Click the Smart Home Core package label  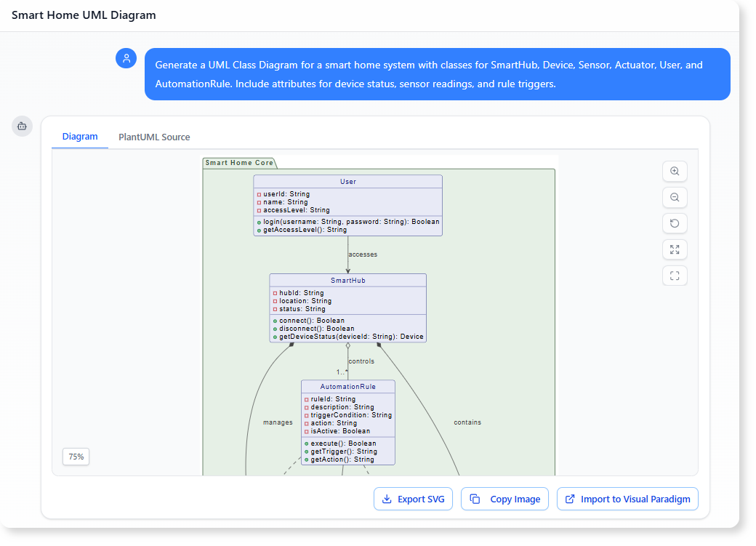point(240,162)
